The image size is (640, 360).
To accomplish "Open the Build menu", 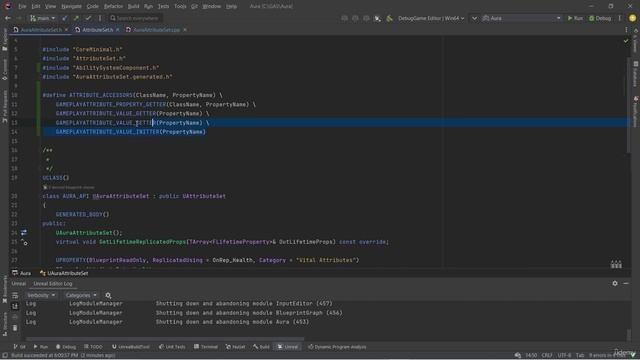I will click(133, 6).
